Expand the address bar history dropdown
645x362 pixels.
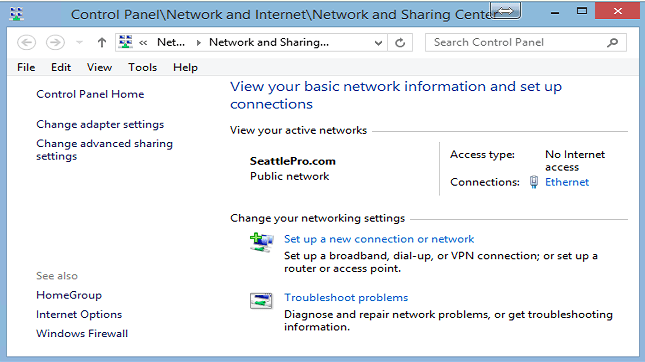378,43
